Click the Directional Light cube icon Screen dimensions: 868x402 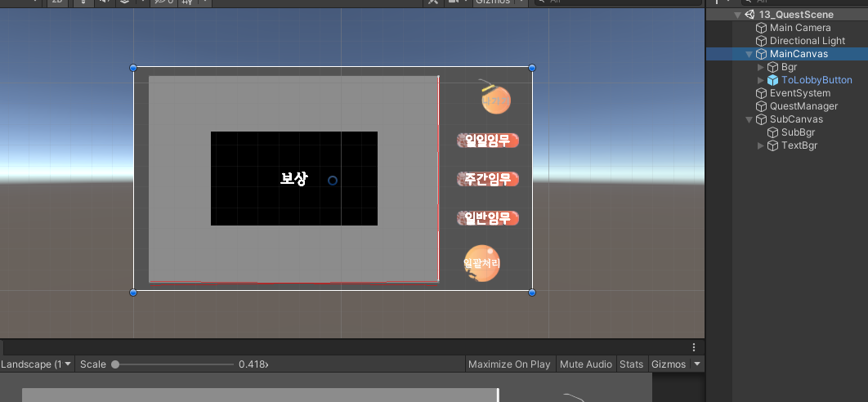click(761, 41)
